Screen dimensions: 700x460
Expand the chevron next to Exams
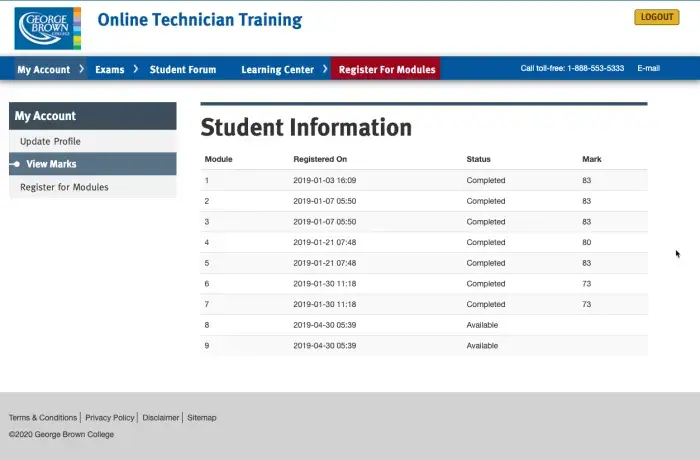tap(136, 69)
